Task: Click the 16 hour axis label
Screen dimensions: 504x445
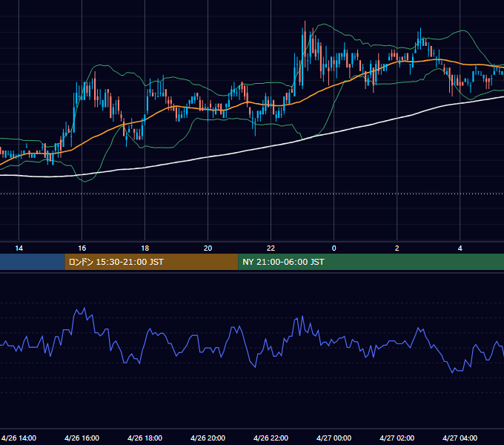Action: coord(82,248)
